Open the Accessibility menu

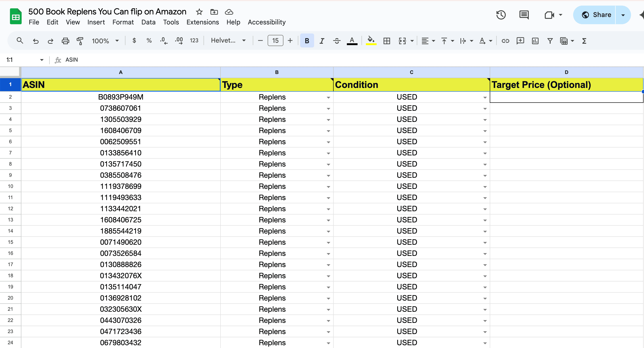point(266,22)
